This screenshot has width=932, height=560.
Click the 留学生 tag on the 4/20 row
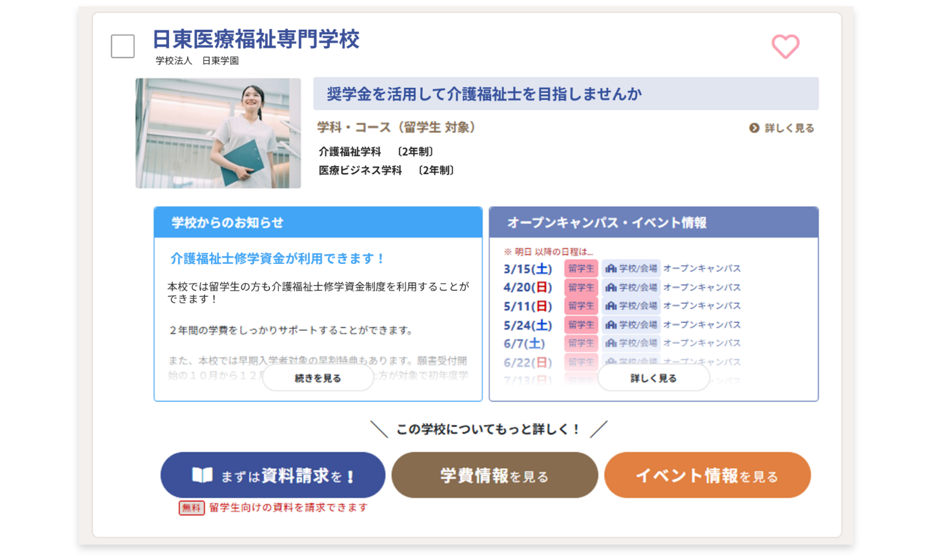point(581,287)
